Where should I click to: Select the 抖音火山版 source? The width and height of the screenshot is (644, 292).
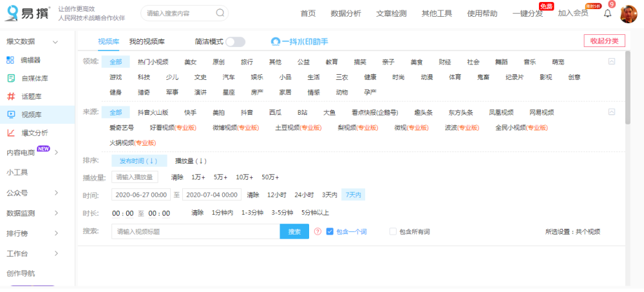point(153,112)
